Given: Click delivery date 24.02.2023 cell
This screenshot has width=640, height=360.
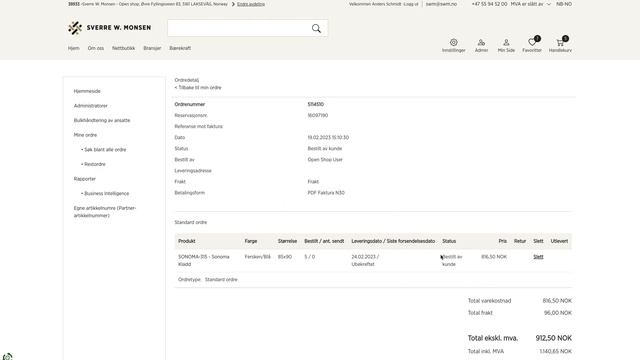Looking at the screenshot, I should [365, 260].
